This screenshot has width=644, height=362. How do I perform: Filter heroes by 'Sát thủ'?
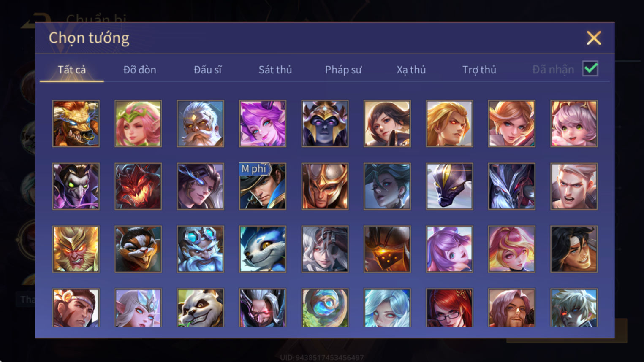click(x=275, y=70)
